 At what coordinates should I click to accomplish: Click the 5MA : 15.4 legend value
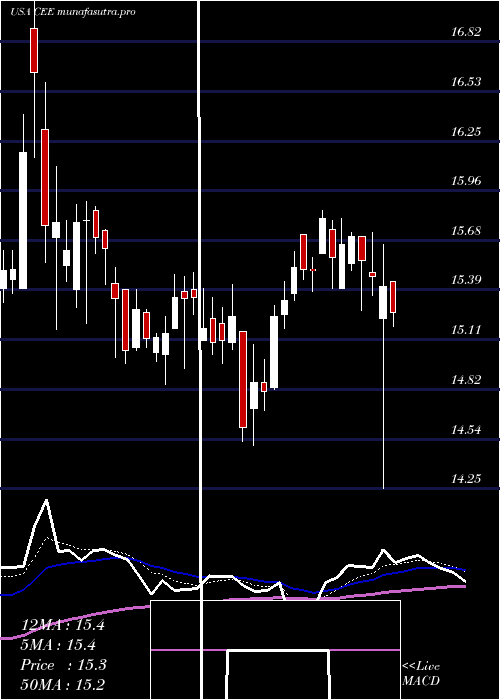point(59,645)
